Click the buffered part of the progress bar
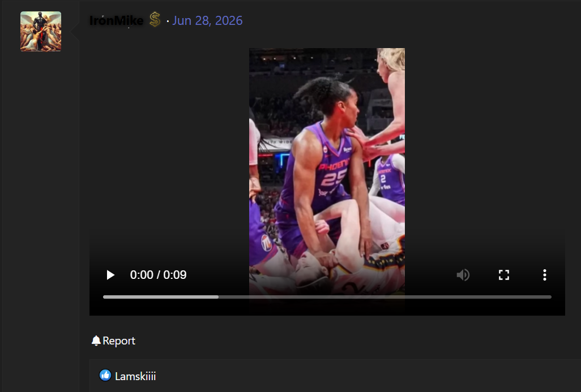The width and height of the screenshot is (581, 392). (x=161, y=297)
